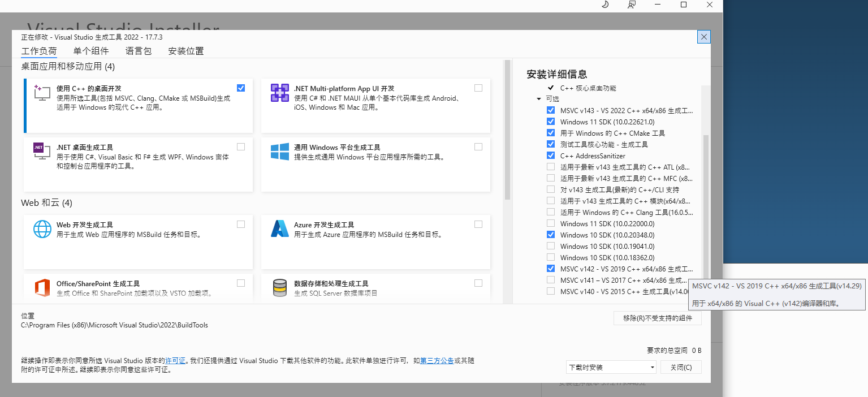This screenshot has height=397, width=868.
Task: Check the 数据存储和处理生成工具 workload
Action: pyautogui.click(x=478, y=283)
